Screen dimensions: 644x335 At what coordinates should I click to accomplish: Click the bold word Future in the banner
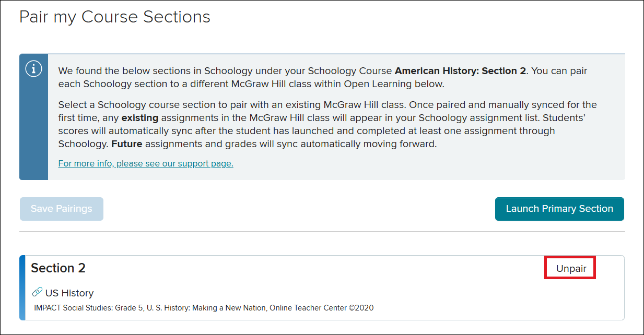(x=126, y=143)
